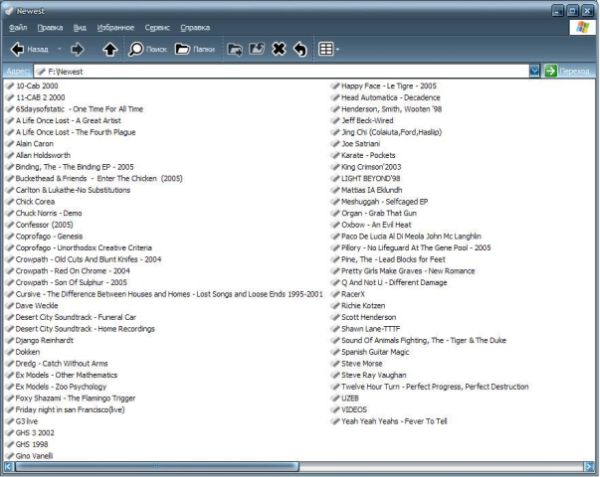Expand the address bar dropdown
Screen dimensions: 600x477
pyautogui.click(x=534, y=71)
